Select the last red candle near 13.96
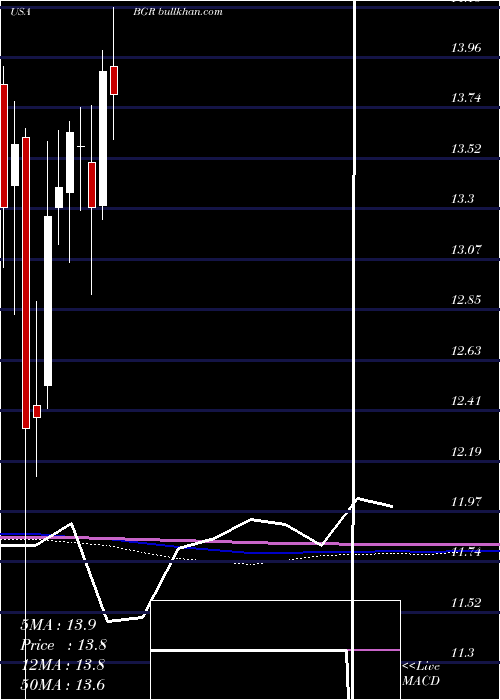Screen dimensions: 500x700 click(x=114, y=80)
